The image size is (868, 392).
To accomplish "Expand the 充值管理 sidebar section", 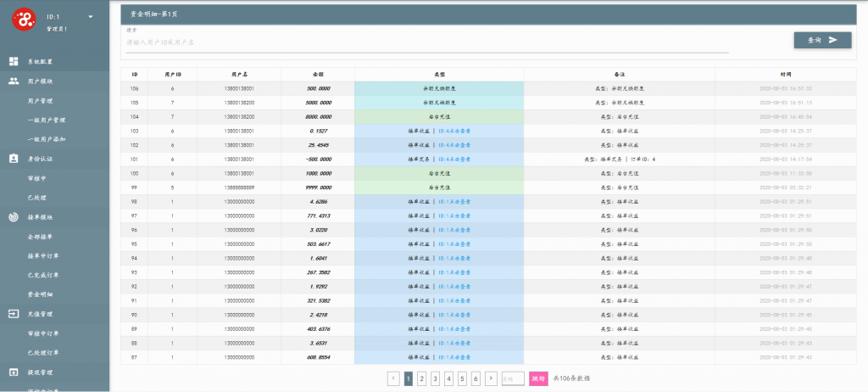I will coord(41,314).
